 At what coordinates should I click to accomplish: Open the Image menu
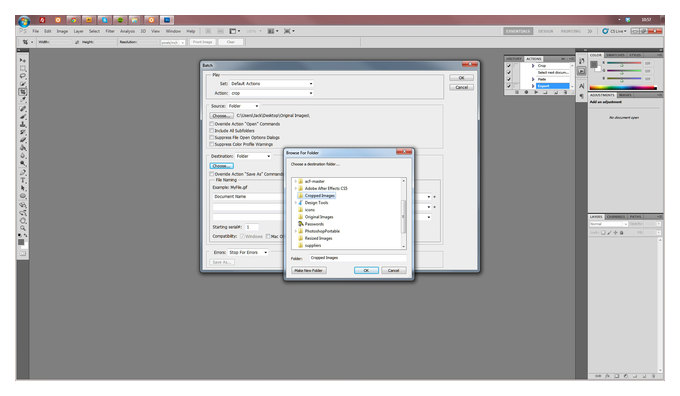[x=62, y=31]
